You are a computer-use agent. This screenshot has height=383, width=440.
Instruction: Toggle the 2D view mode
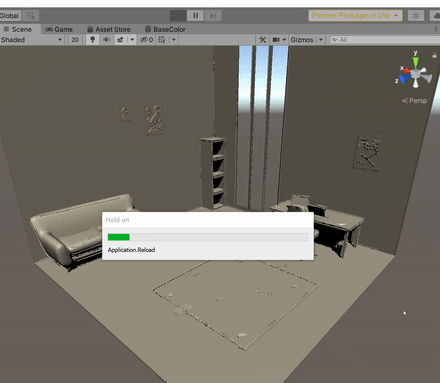tap(75, 40)
